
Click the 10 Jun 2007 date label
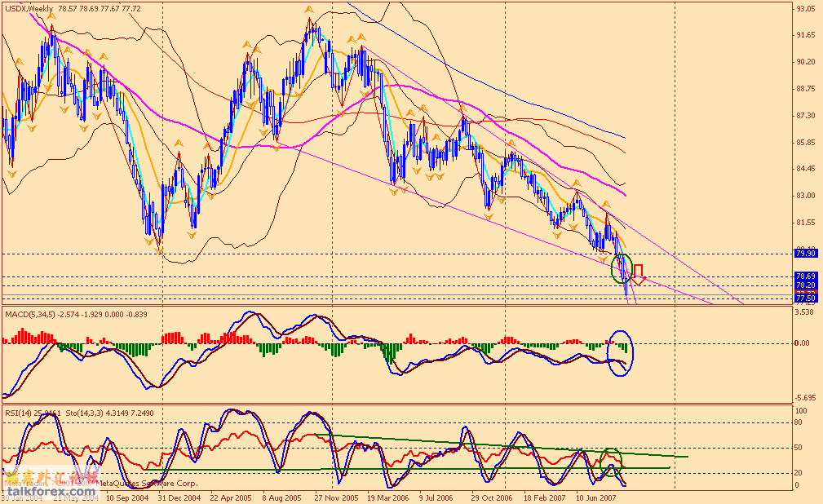coord(596,497)
